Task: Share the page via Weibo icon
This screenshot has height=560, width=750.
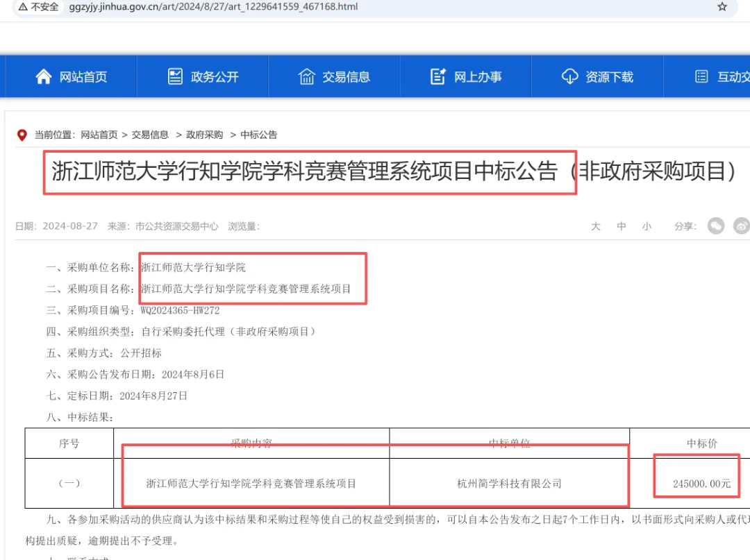Action: 742,226
